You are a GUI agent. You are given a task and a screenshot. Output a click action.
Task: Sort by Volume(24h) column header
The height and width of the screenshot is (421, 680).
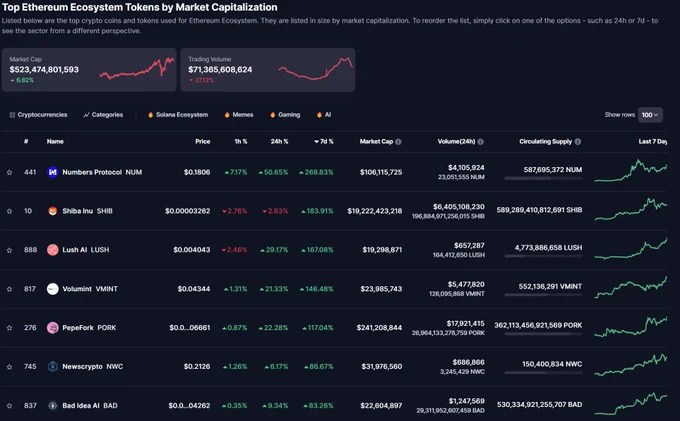point(456,141)
